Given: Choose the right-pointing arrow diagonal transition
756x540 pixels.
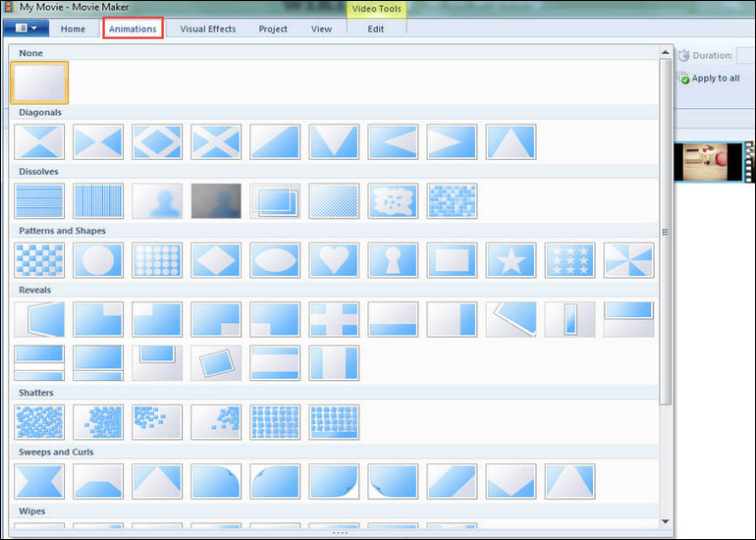Looking at the screenshot, I should [x=452, y=141].
